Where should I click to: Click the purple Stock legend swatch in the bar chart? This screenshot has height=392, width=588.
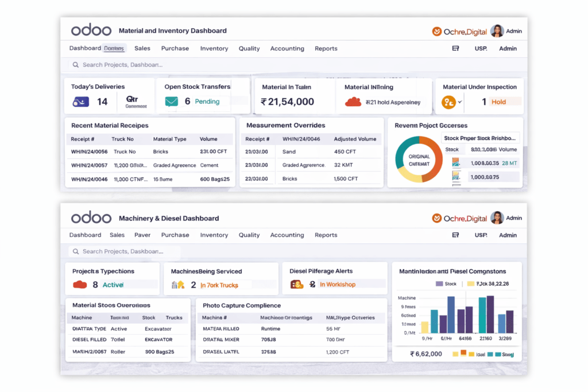click(x=439, y=284)
